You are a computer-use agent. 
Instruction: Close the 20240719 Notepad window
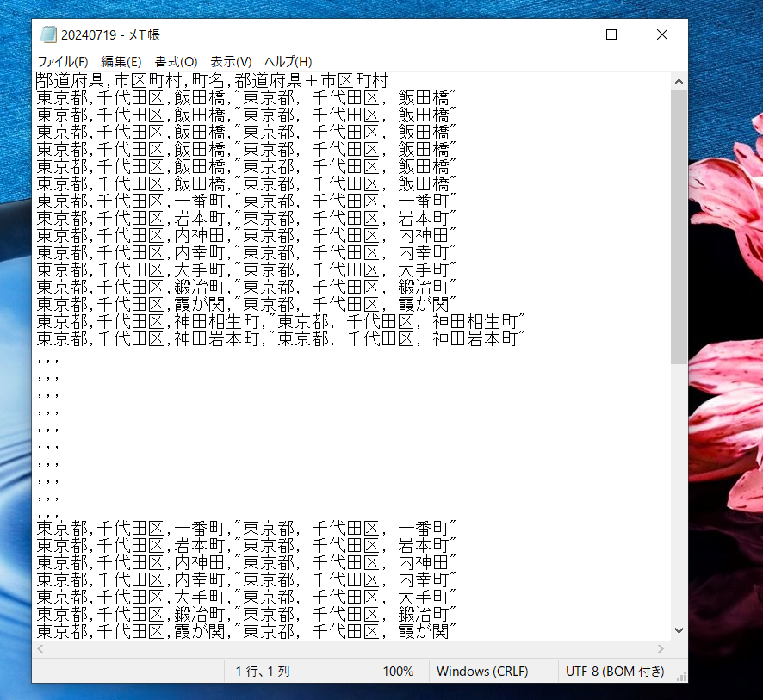[x=661, y=34]
